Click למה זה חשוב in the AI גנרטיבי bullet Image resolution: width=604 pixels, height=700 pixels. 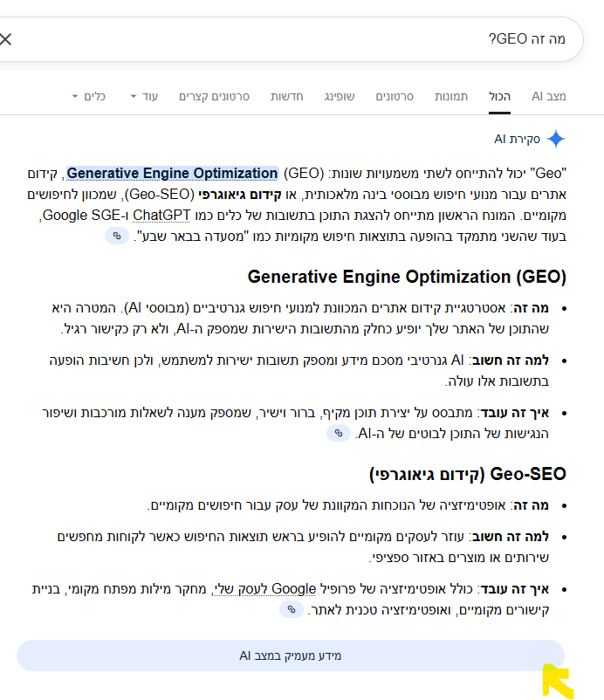511,360
